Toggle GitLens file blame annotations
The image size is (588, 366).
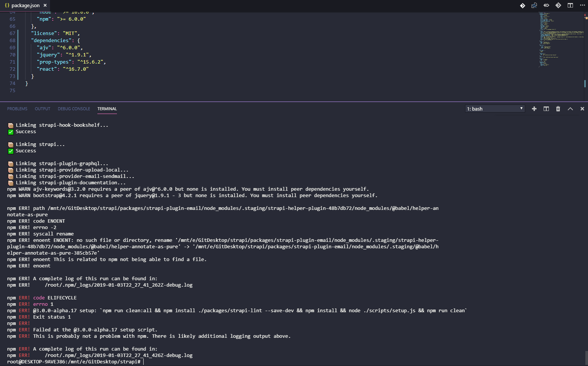pyautogui.click(x=546, y=5)
